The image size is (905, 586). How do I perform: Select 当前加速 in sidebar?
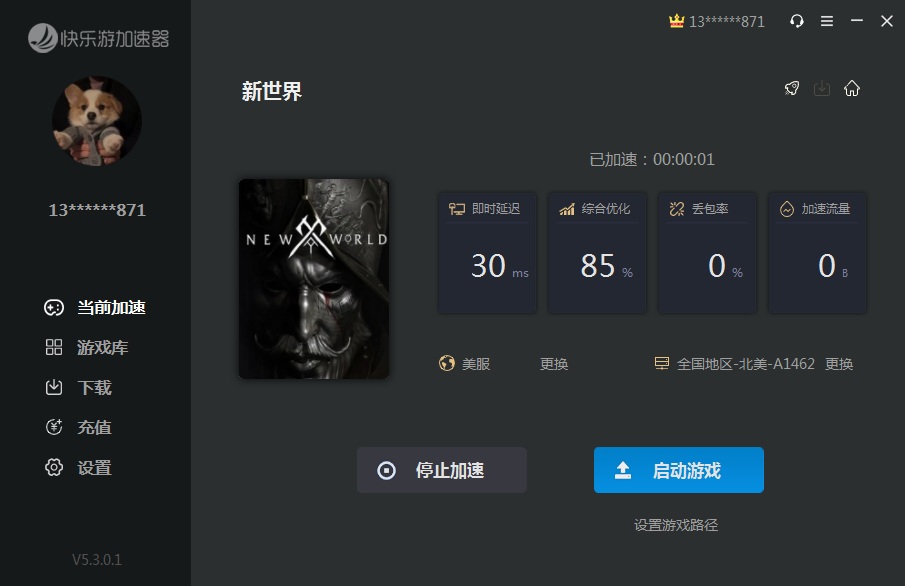coord(95,308)
